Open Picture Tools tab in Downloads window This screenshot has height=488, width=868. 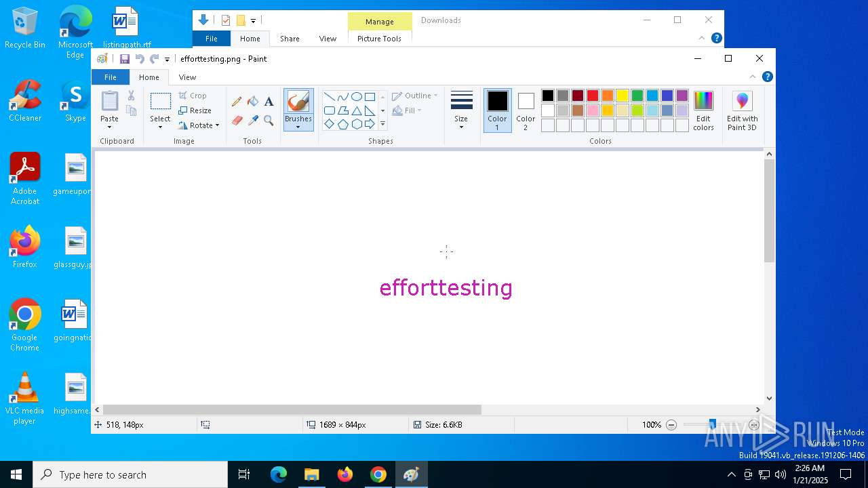tap(379, 39)
